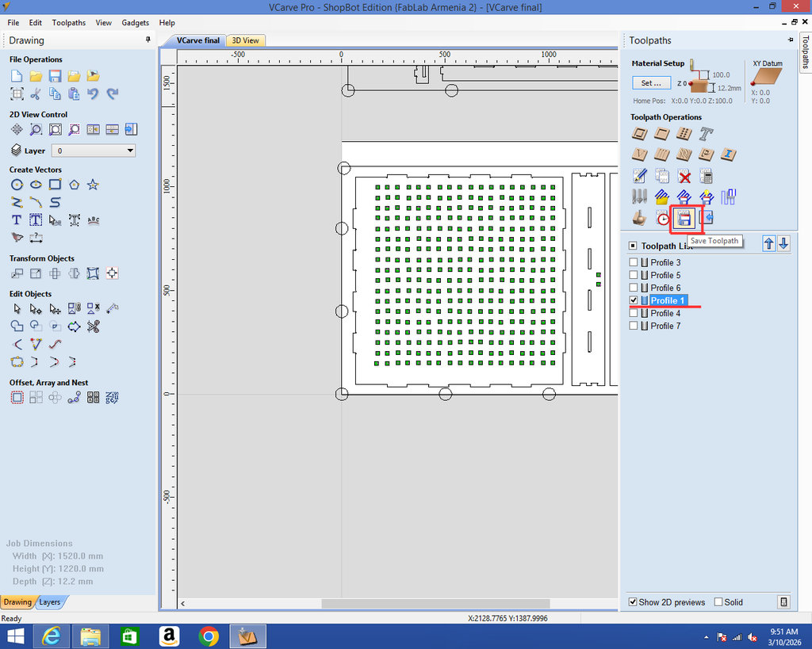812x649 pixels.
Task: Open the Edit menu
Action: (x=35, y=23)
